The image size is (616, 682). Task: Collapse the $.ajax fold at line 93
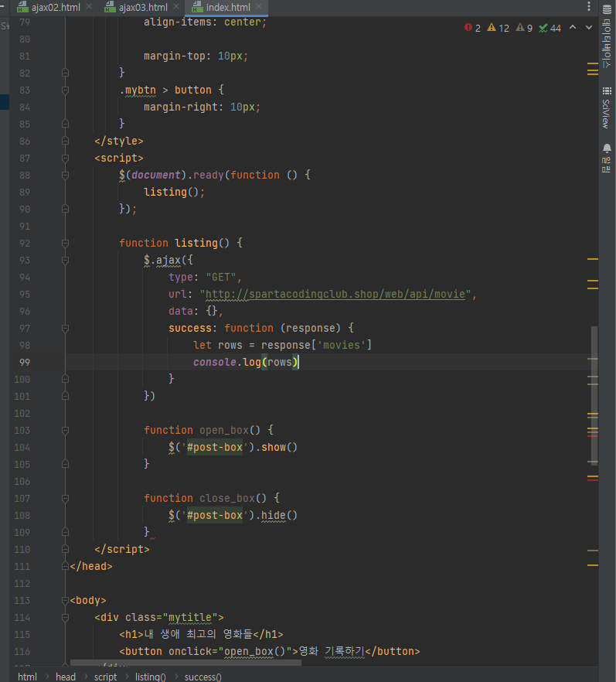(x=65, y=260)
